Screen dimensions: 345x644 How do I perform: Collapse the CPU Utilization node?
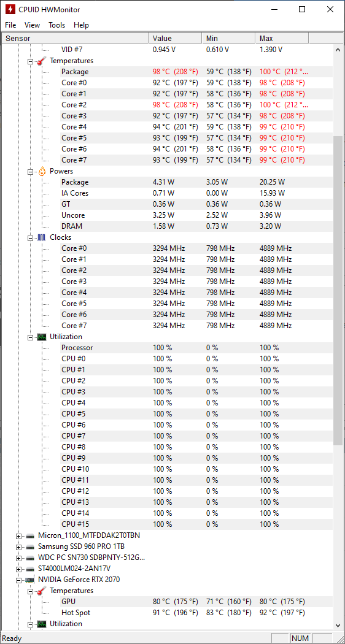click(x=30, y=337)
